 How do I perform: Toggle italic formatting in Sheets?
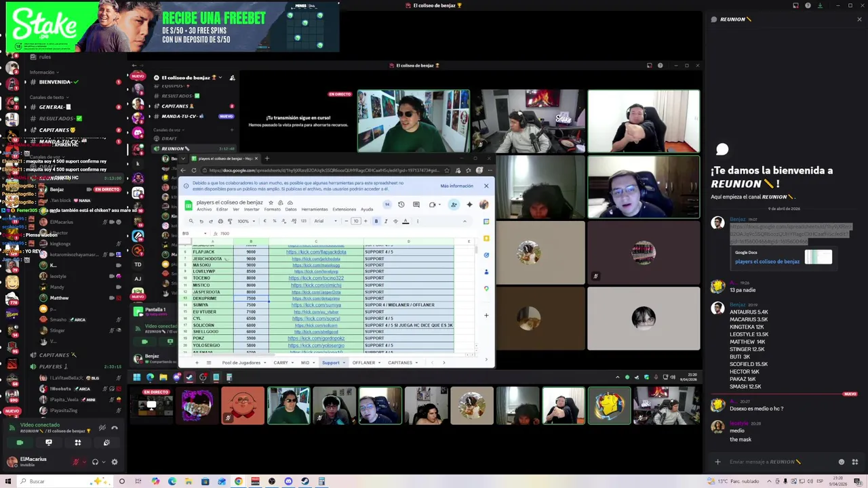point(386,221)
